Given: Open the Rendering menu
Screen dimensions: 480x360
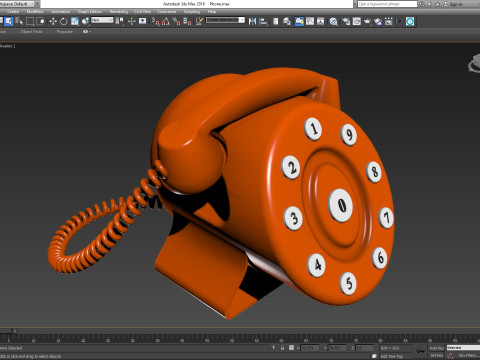Looking at the screenshot, I should click(x=119, y=12).
